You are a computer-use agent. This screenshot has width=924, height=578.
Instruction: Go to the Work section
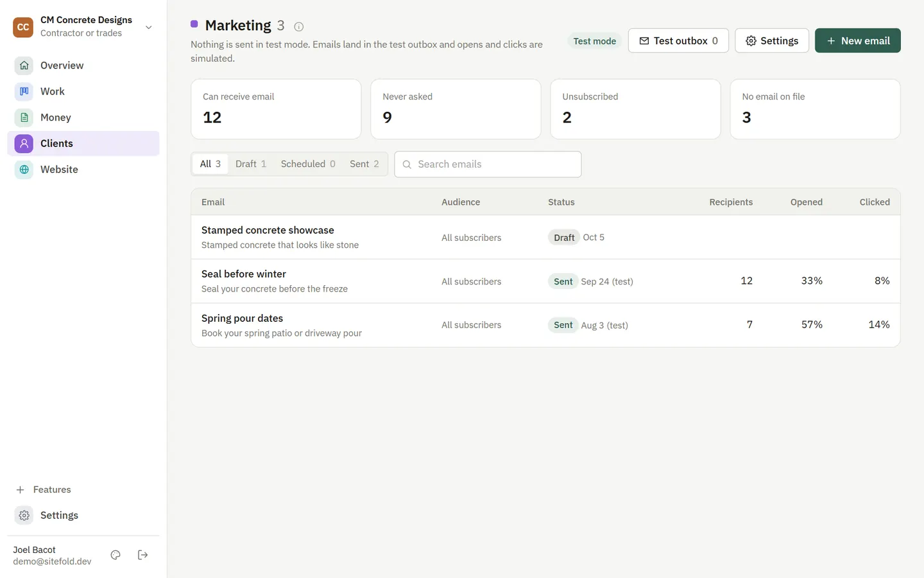pos(83,91)
